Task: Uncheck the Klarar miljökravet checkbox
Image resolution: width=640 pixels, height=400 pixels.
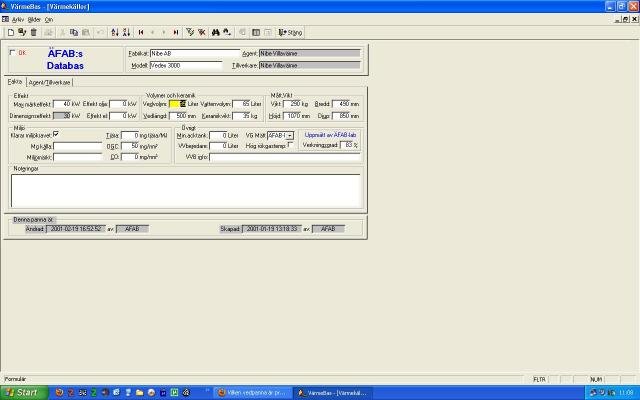Action: (56, 134)
